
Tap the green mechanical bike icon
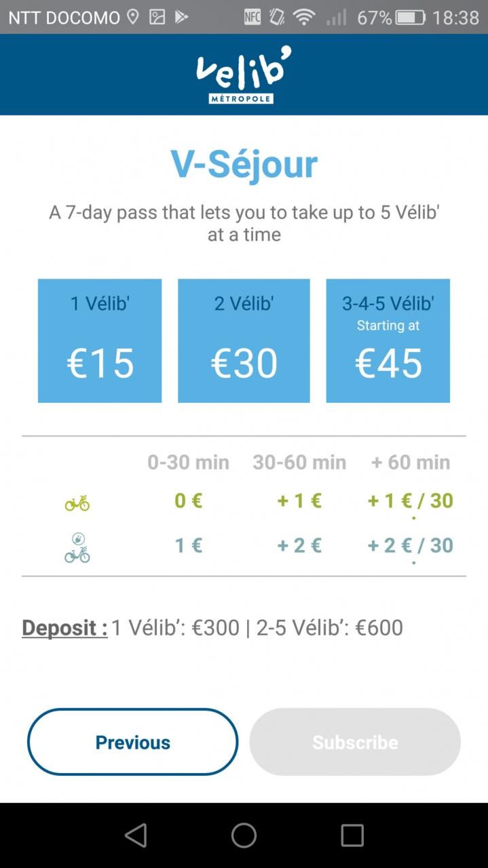[77, 502]
